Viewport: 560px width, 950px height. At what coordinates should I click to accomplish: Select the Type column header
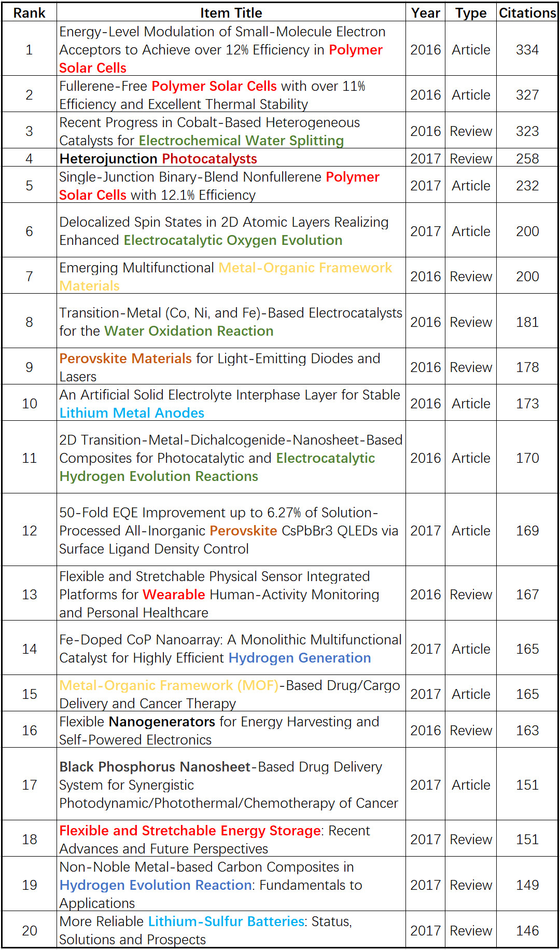(471, 12)
